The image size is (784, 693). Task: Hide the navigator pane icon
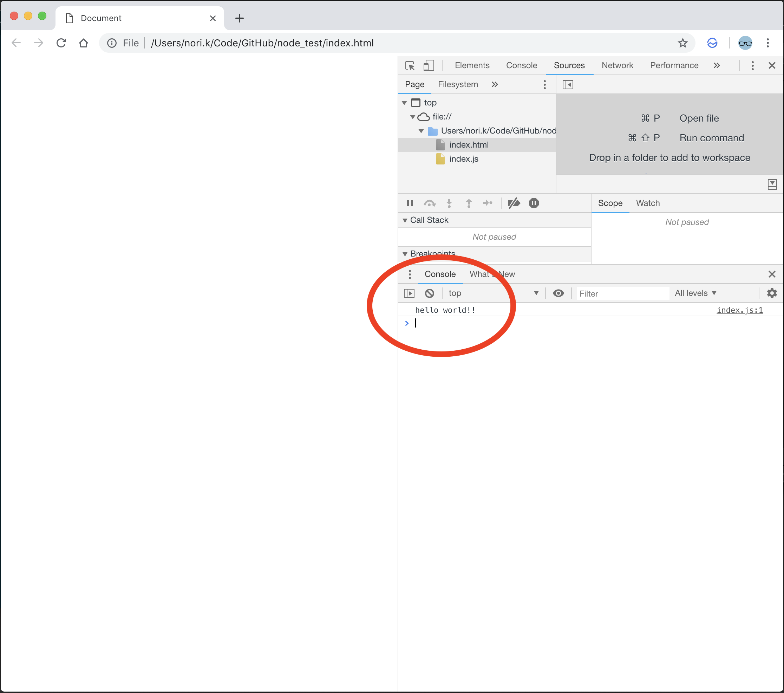(568, 85)
